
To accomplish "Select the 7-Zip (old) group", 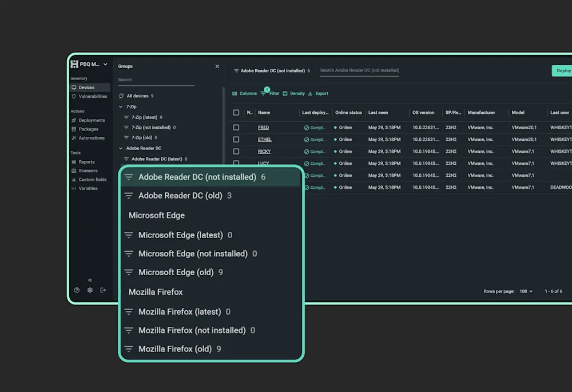I will 142,137.
